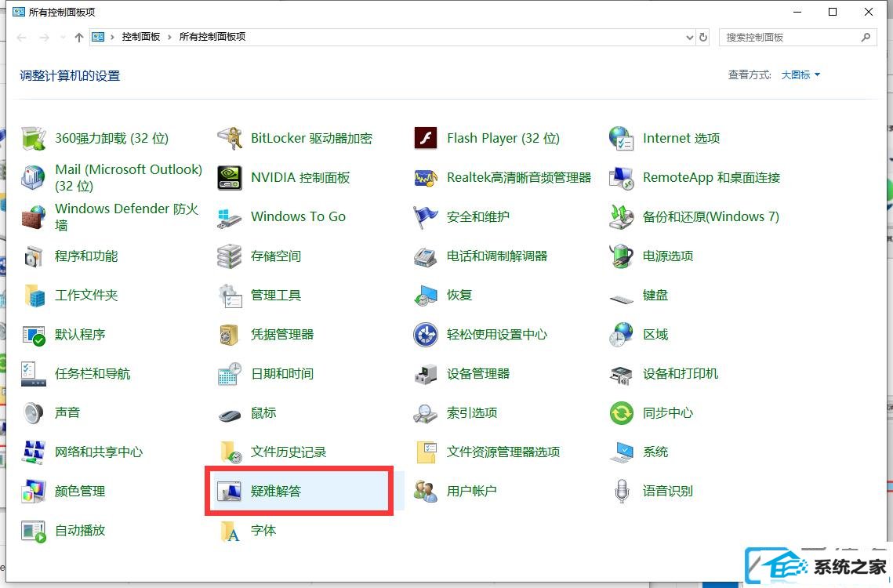Expand the chevron before 控制面板 breadcrumb

(x=112, y=37)
